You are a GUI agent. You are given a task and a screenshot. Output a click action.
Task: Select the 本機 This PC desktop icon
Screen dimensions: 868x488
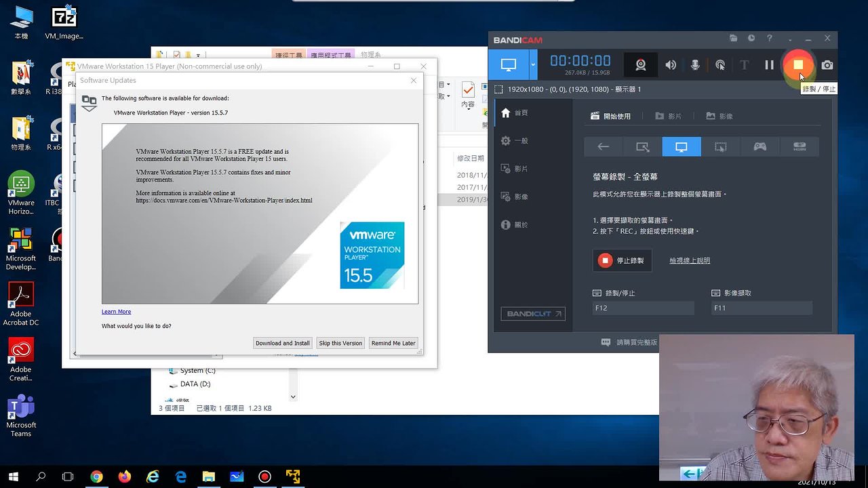point(22,22)
